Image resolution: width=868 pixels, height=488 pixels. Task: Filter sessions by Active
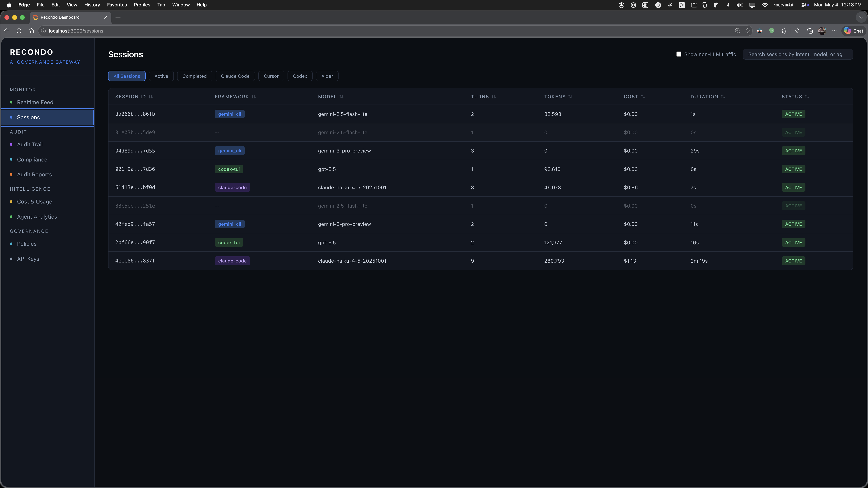pos(161,76)
